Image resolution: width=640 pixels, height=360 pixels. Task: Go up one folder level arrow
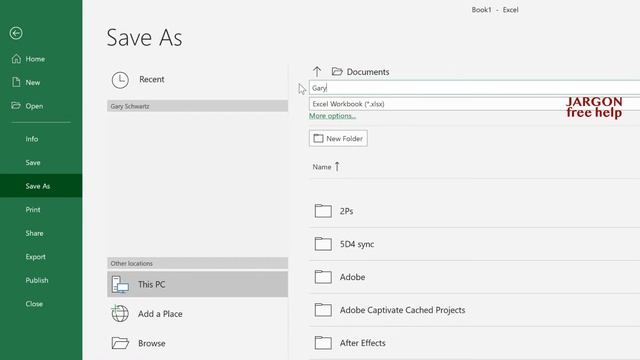click(317, 72)
